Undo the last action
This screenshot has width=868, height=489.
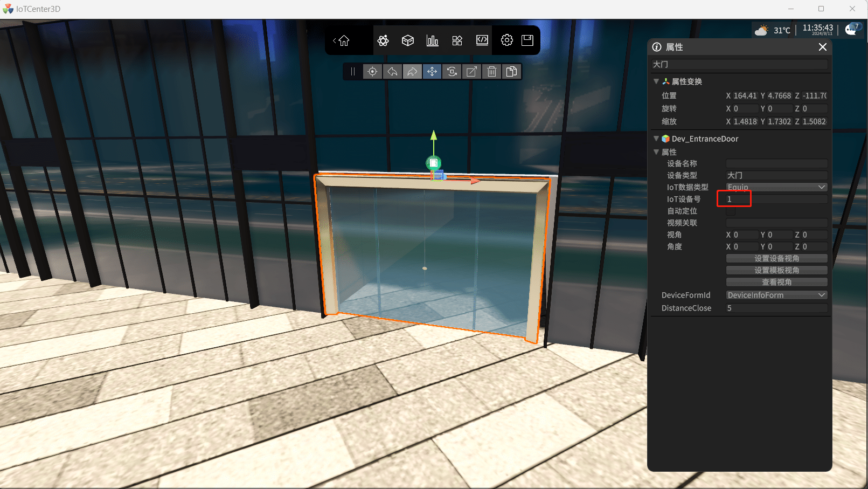point(392,72)
